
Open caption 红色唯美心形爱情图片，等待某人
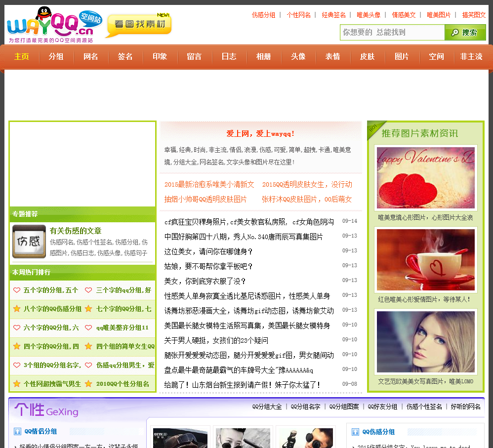[x=424, y=299]
